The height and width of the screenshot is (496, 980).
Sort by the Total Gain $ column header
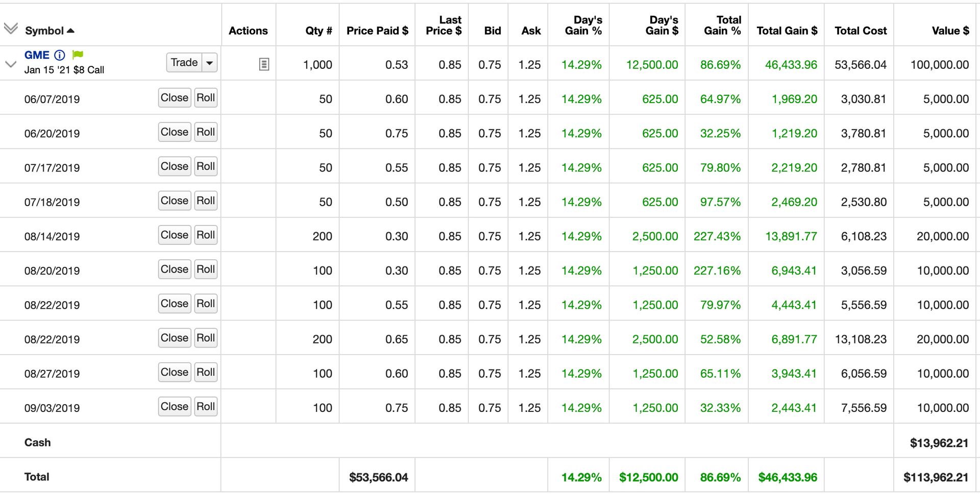787,31
